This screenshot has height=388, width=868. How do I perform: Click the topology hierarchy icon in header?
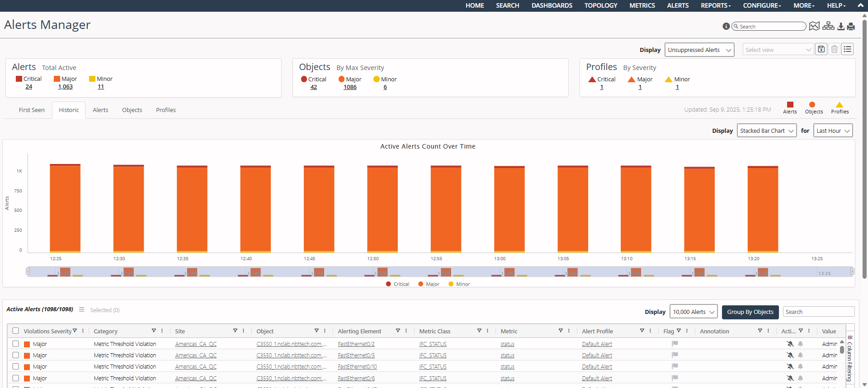pos(828,26)
